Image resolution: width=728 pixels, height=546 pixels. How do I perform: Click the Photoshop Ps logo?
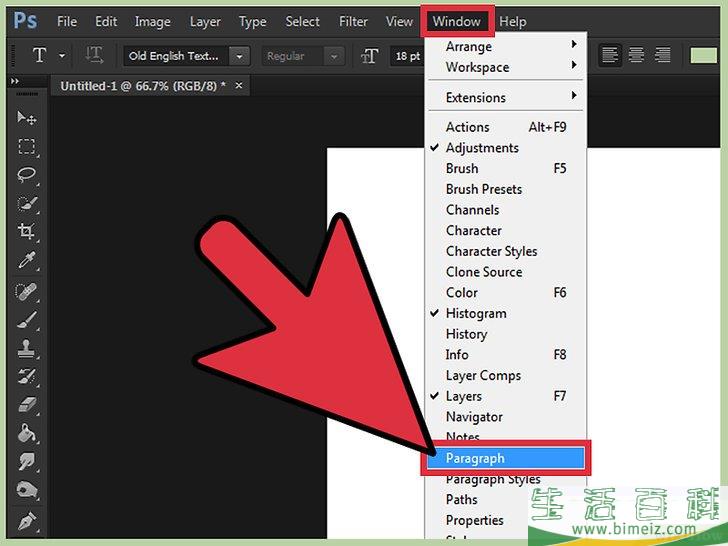point(25,21)
